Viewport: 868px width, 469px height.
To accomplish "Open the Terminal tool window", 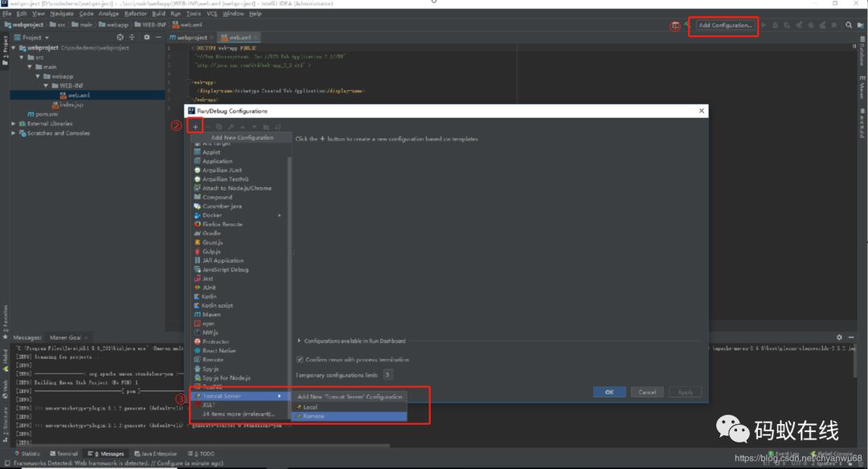I will click(63, 454).
